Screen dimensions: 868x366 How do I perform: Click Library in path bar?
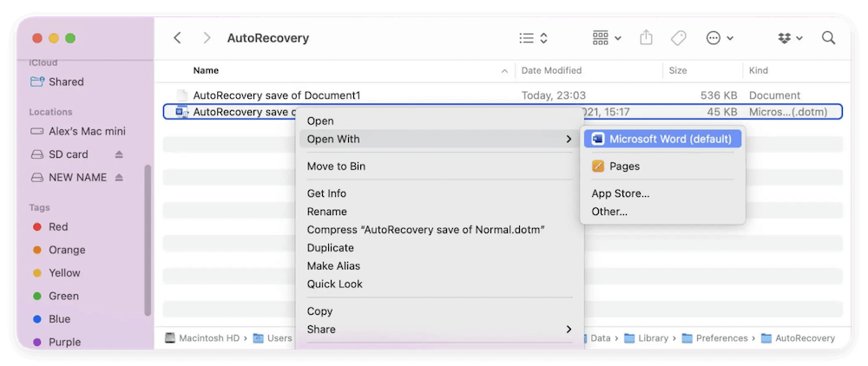point(646,338)
